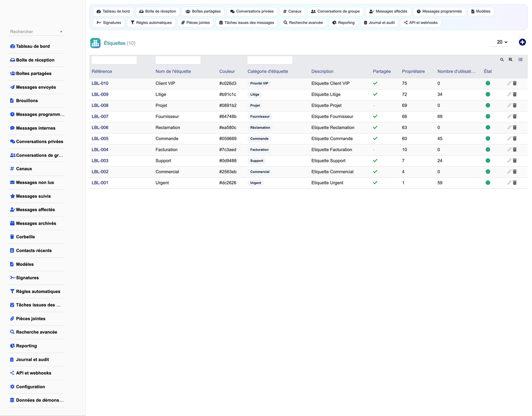532x416 pixels.
Task: Click the Partagée checkmark for Client VIP
Action: tap(375, 83)
